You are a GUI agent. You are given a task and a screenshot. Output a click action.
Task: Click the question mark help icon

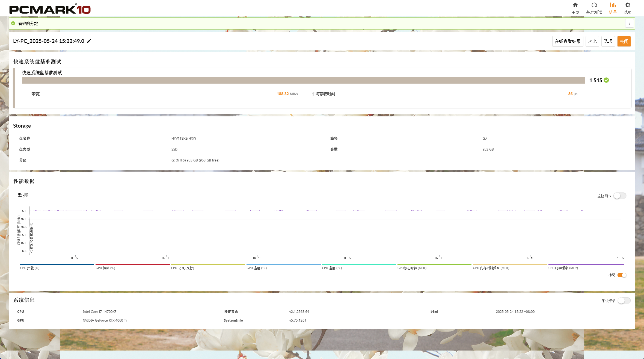pos(629,23)
